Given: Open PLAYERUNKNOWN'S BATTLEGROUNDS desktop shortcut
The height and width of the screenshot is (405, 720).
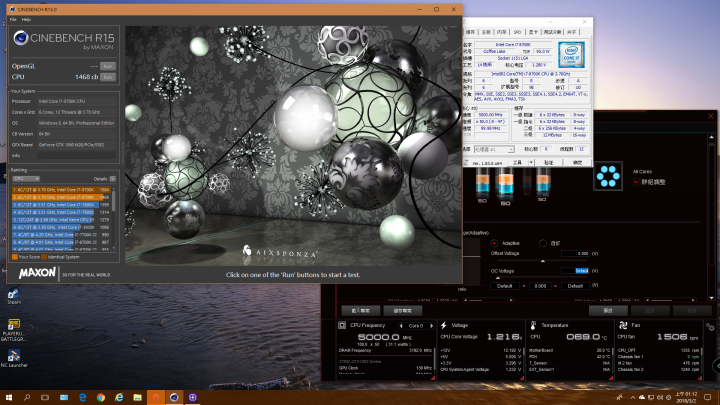Looking at the screenshot, I should click(14, 330).
